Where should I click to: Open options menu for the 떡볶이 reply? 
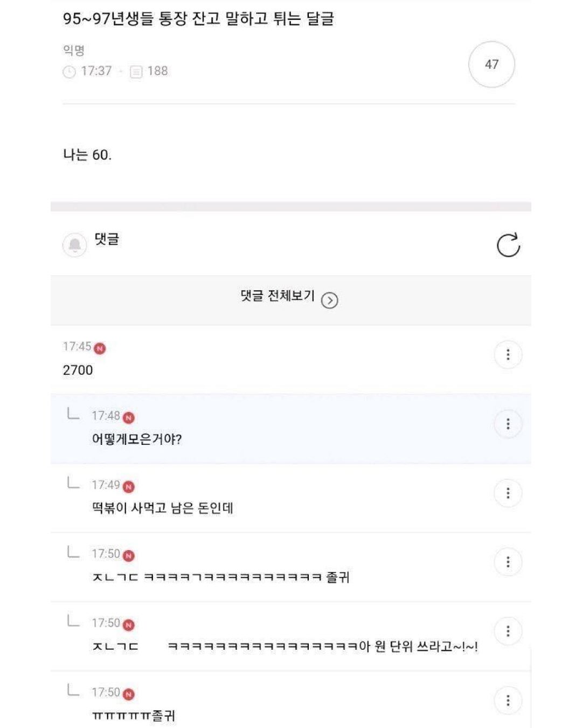(x=508, y=493)
